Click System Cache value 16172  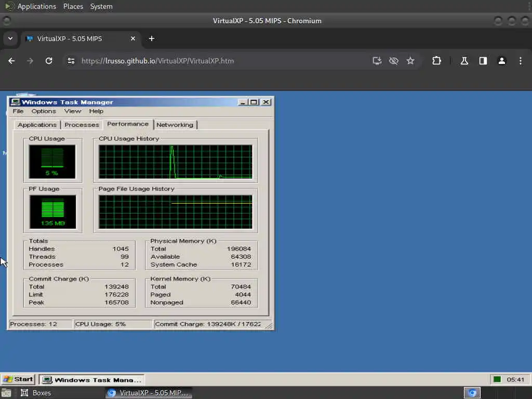[241, 264]
